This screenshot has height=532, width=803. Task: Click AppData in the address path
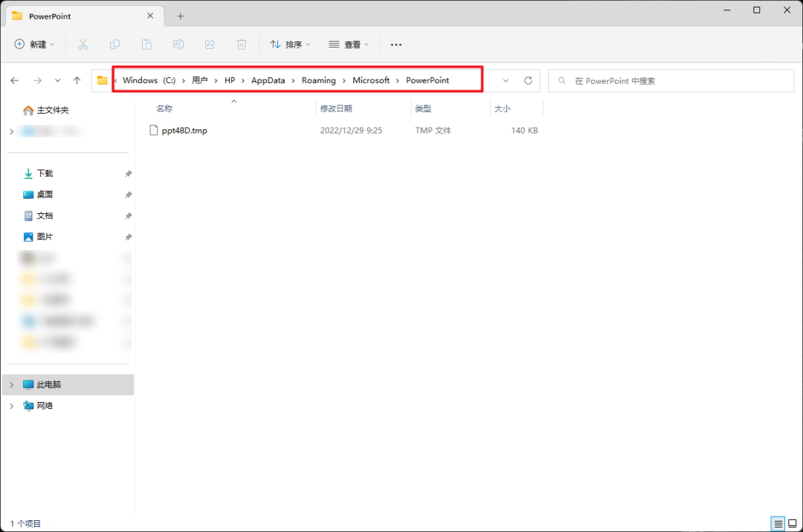coord(268,80)
